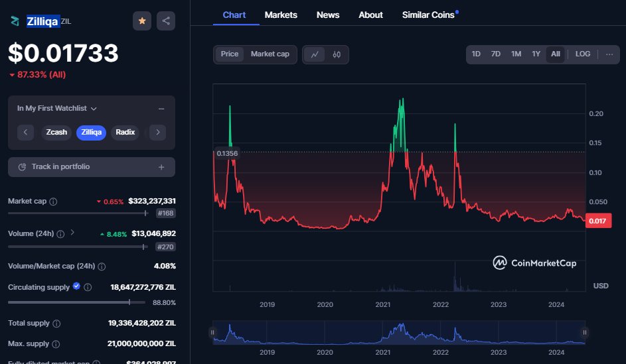Open Circulating supply info icon

click(88, 287)
